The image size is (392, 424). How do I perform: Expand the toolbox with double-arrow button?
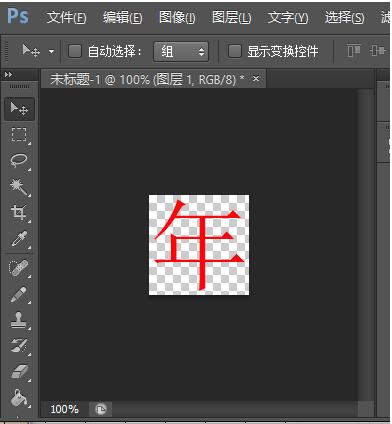(9, 75)
